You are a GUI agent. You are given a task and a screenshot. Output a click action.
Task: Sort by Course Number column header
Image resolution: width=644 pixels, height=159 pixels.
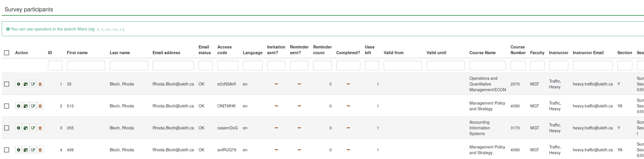coord(518,50)
